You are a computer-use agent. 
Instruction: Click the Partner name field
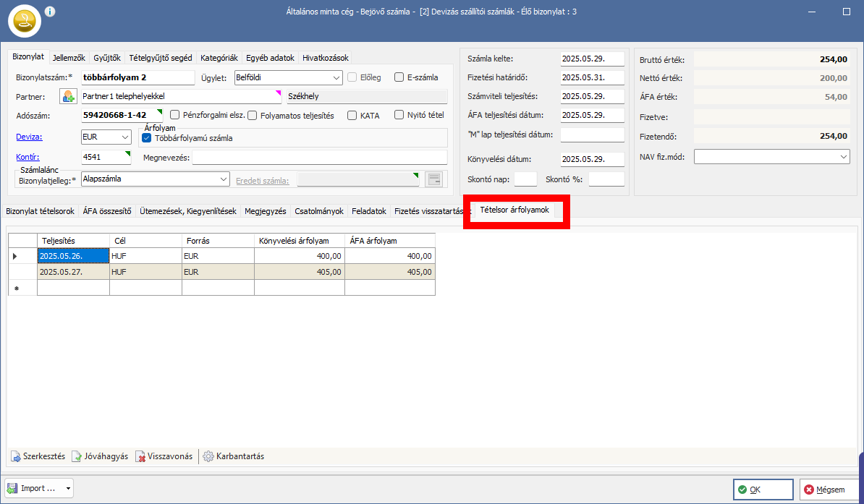pos(182,96)
